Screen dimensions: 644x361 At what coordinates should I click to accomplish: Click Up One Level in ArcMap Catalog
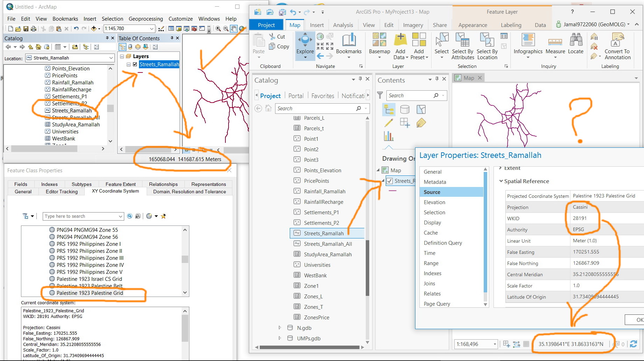30,47
